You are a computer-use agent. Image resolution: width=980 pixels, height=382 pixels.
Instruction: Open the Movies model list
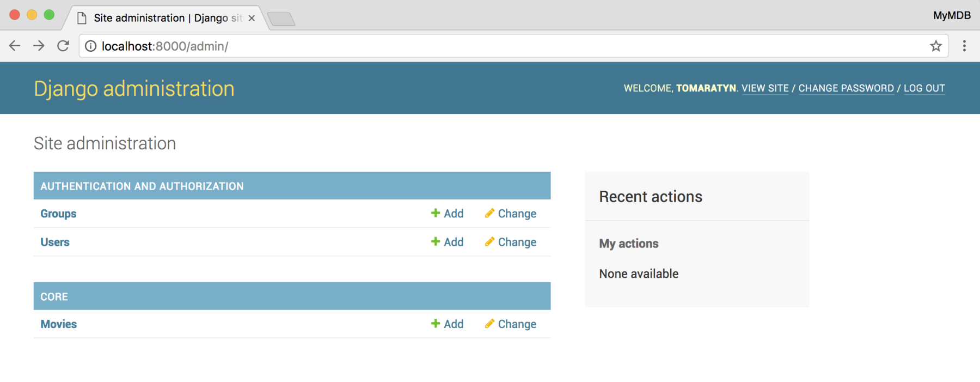tap(59, 324)
